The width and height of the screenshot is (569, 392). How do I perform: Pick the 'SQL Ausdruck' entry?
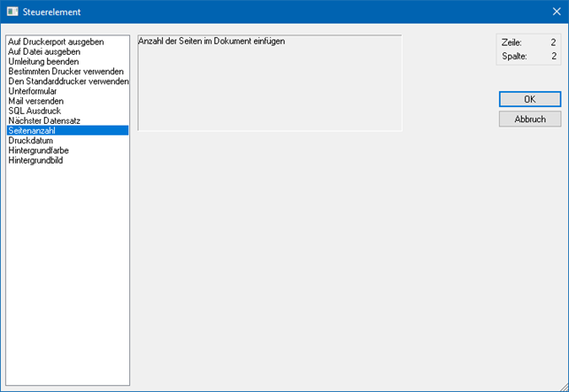click(35, 111)
